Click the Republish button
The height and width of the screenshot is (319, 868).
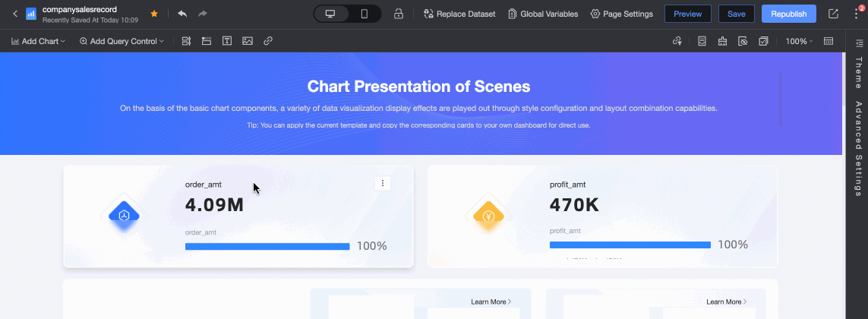point(788,14)
